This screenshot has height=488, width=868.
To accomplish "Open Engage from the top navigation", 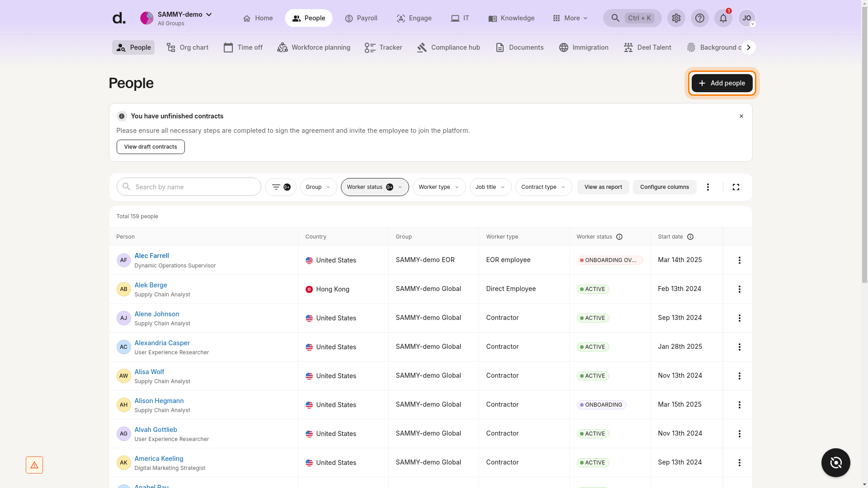I will [x=414, y=18].
